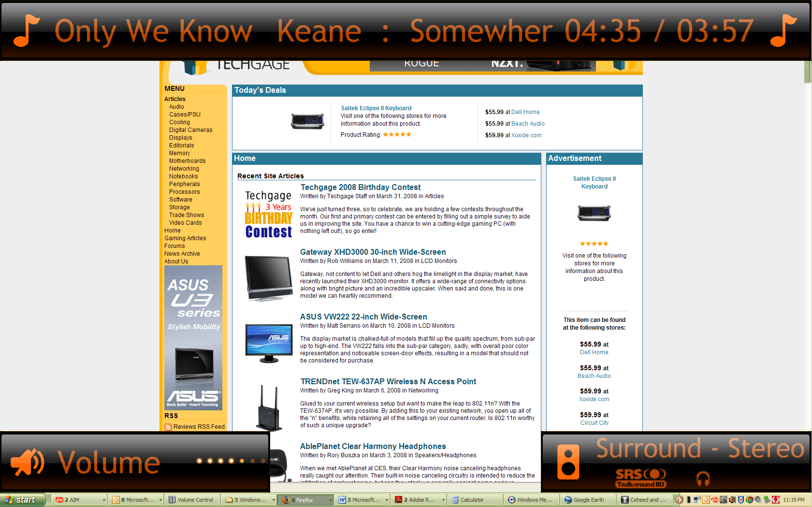Image resolution: width=812 pixels, height=507 pixels.
Task: Expand the 8 Microsoft... taskbar group arrow
Action: tap(160, 500)
